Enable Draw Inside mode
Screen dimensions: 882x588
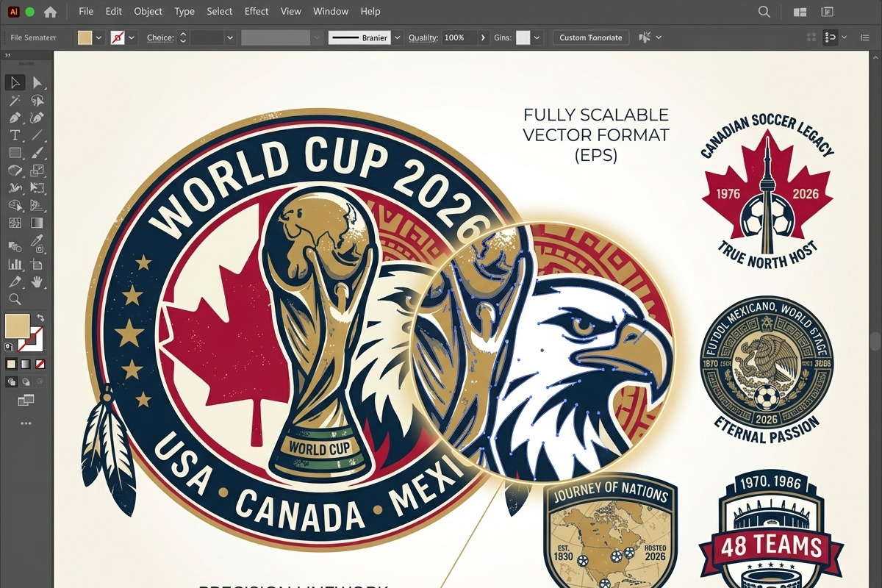coord(40,381)
